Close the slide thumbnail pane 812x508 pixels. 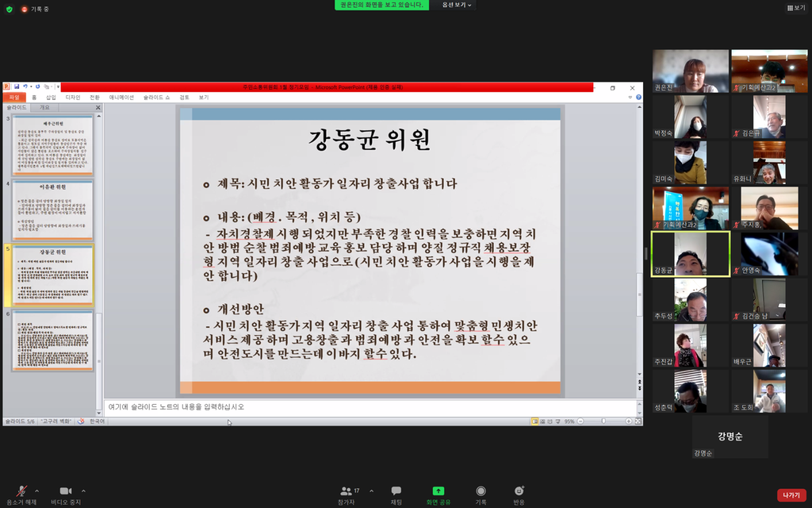coord(98,108)
